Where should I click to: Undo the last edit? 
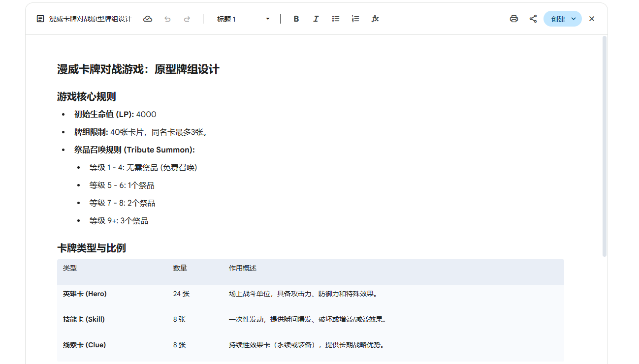[x=167, y=19]
